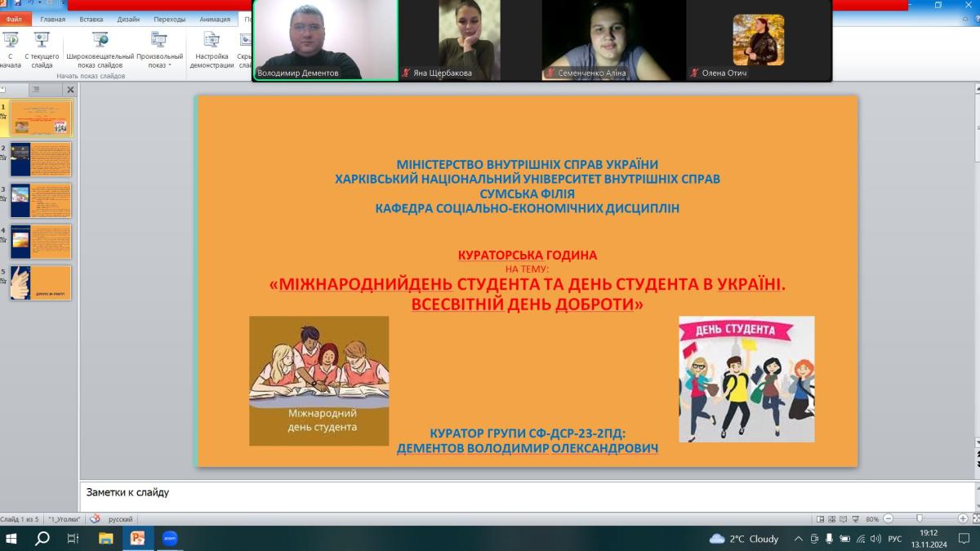This screenshot has height=551, width=980.
Task: Click Zoom app icon on taskbar
Action: (x=170, y=539)
